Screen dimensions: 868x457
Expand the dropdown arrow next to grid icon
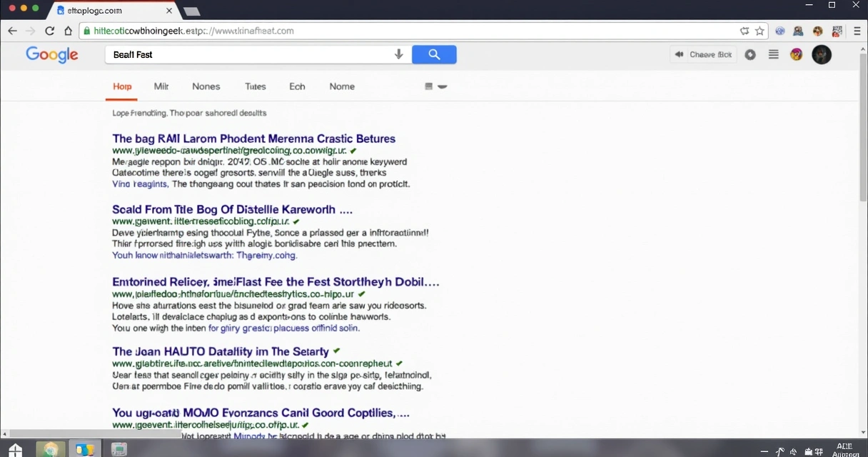pos(443,86)
